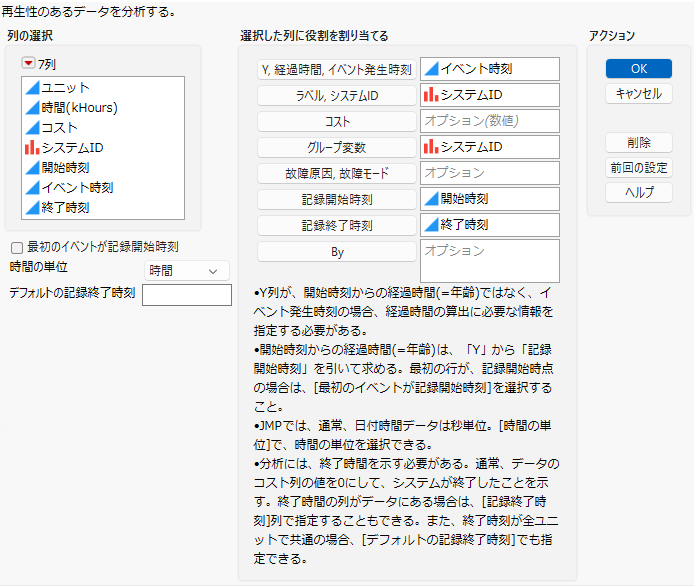The width and height of the screenshot is (694, 586).
Task: Open the 時間の単位 dropdown
Action: point(186,270)
